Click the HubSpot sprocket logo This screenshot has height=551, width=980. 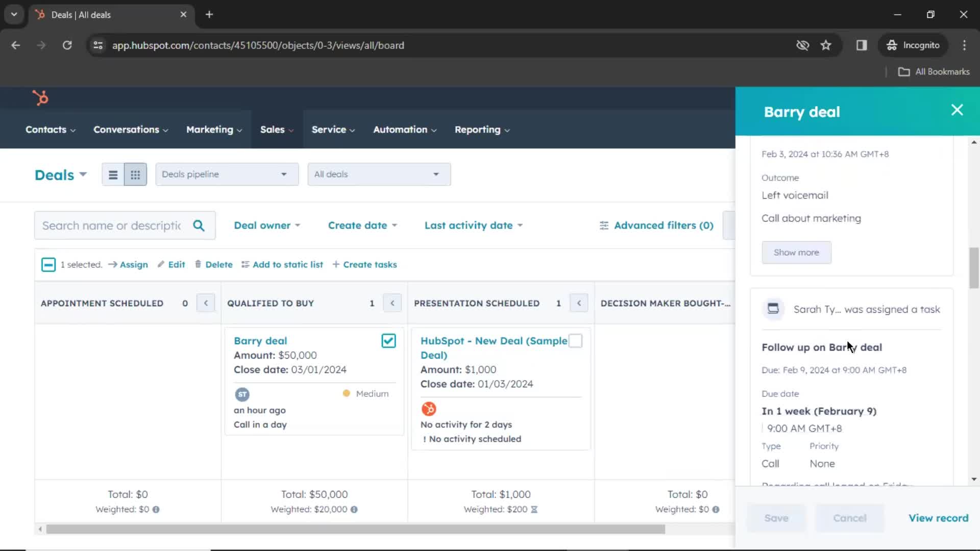(40, 97)
